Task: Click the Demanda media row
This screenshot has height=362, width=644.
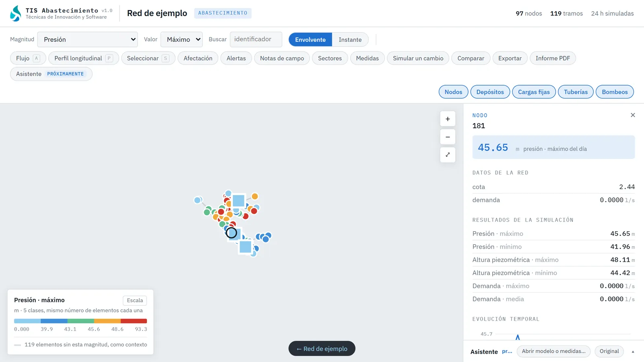Action: 553,299
